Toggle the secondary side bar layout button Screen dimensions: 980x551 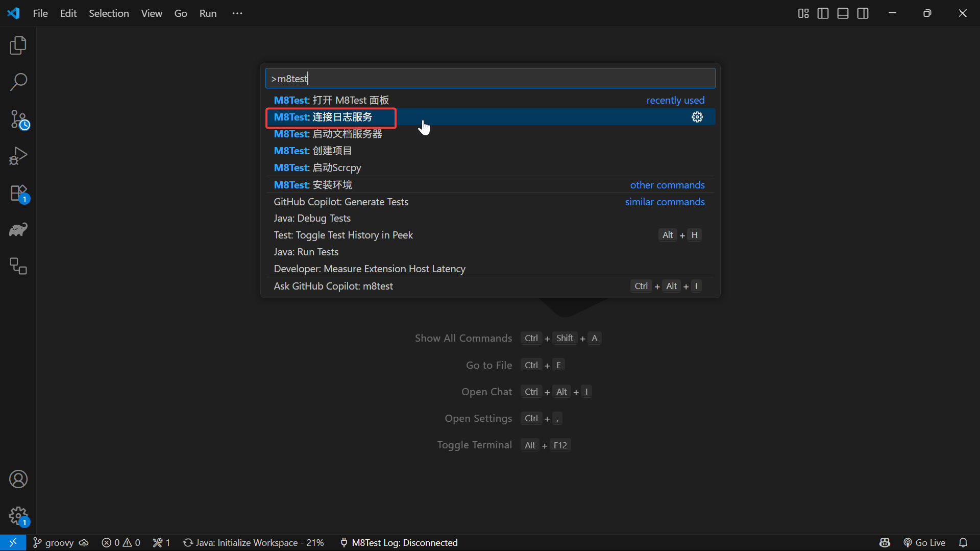click(863, 13)
